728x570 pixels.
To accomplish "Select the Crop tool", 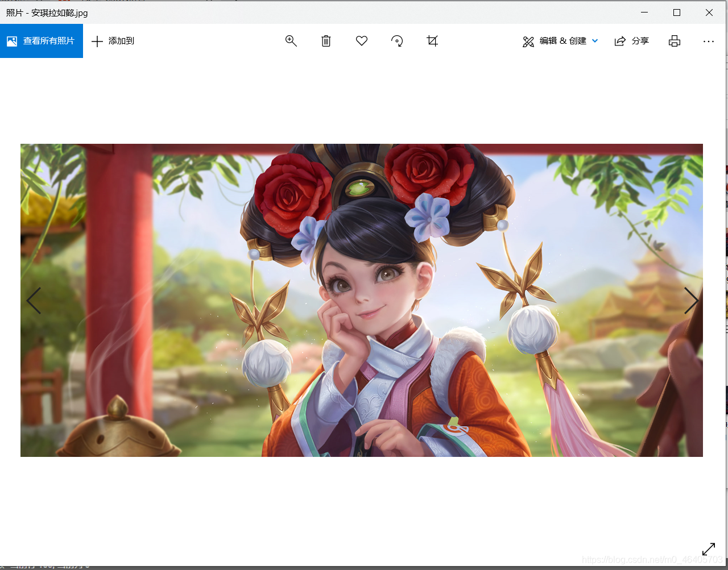I will (432, 41).
